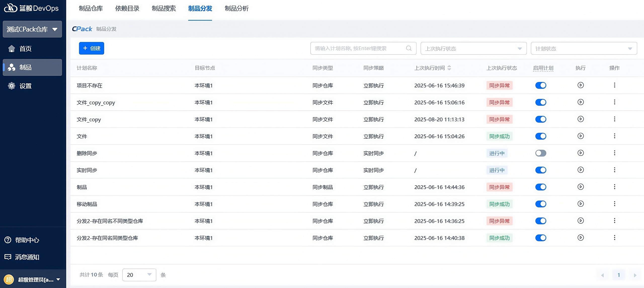Disable the 实时同步 plan toggle
Screen dimensions: 644x288
[541, 170]
